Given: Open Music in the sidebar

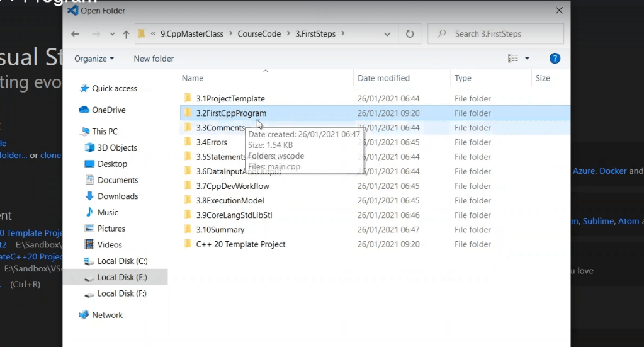Looking at the screenshot, I should coord(108,212).
